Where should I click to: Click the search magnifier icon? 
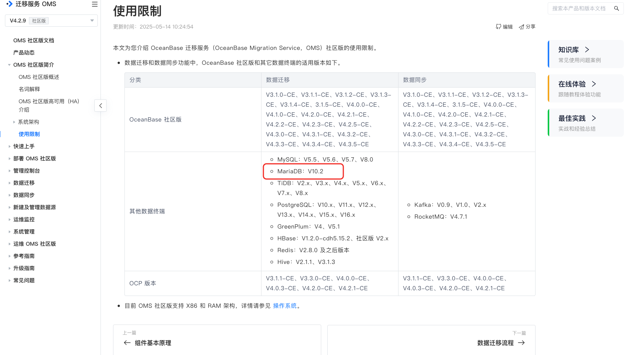(x=617, y=8)
